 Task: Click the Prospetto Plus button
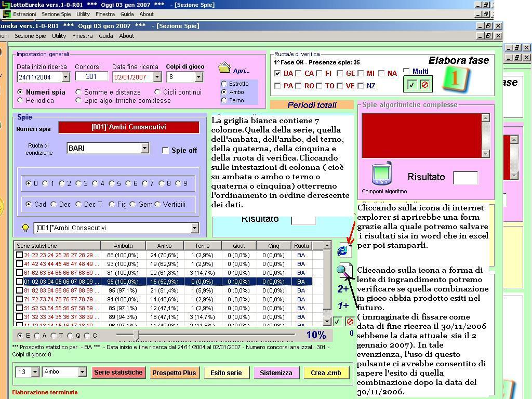(x=174, y=373)
